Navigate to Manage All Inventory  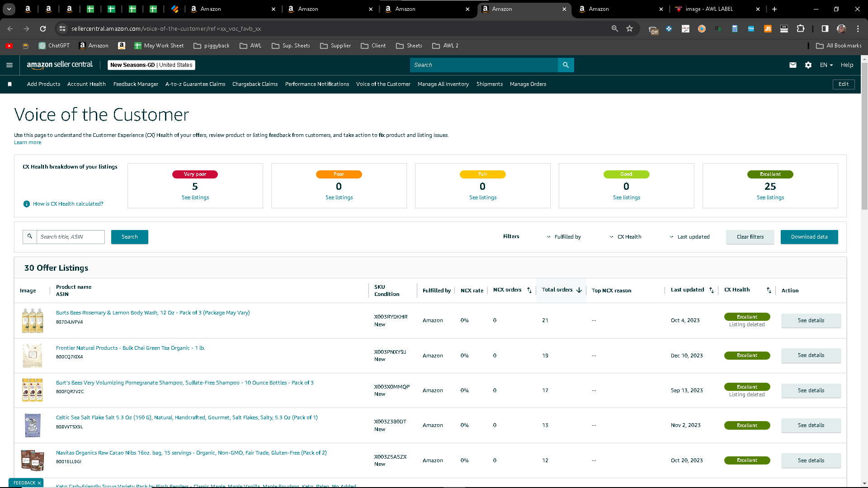(443, 84)
